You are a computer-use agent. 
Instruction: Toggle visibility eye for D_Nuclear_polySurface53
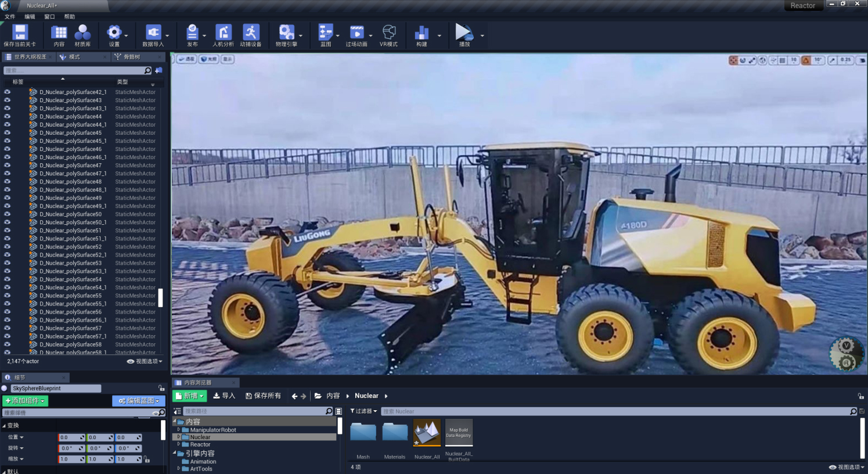(x=7, y=263)
